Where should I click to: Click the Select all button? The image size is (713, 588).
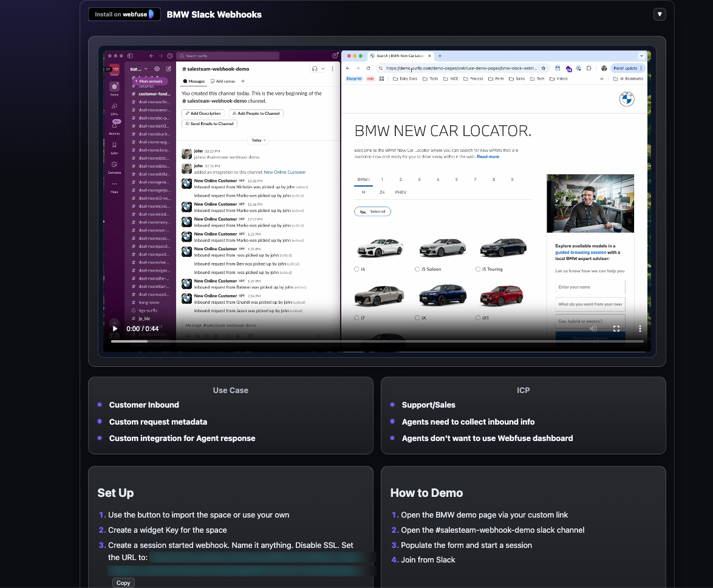[x=372, y=211]
